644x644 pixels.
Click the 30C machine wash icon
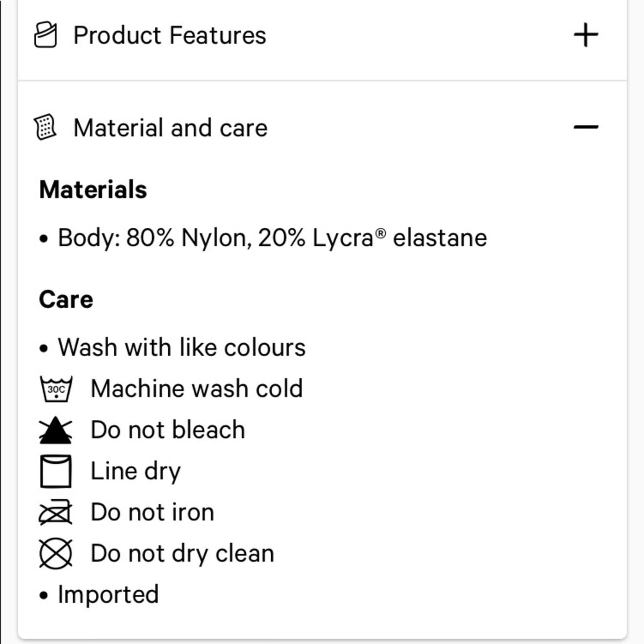click(x=56, y=389)
